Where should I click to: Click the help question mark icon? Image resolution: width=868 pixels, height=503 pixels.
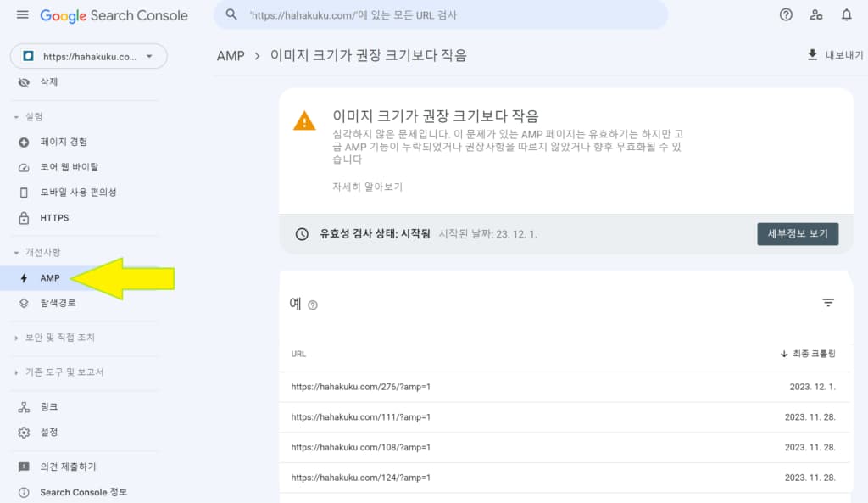point(786,15)
